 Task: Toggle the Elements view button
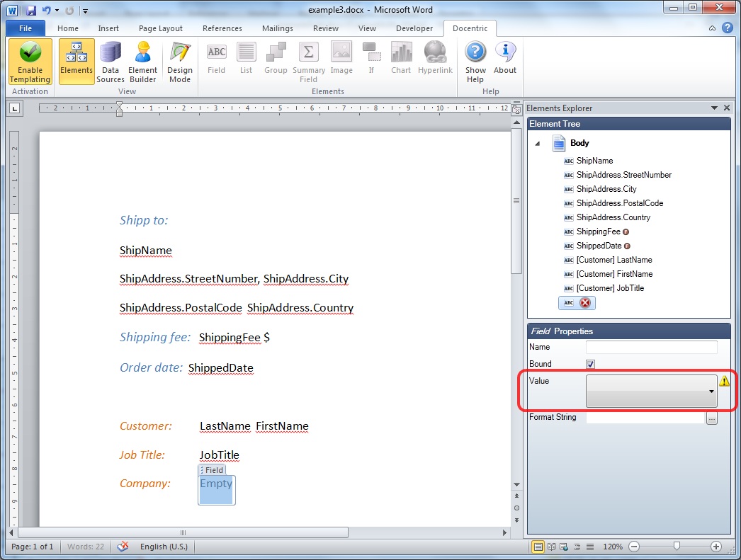76,62
